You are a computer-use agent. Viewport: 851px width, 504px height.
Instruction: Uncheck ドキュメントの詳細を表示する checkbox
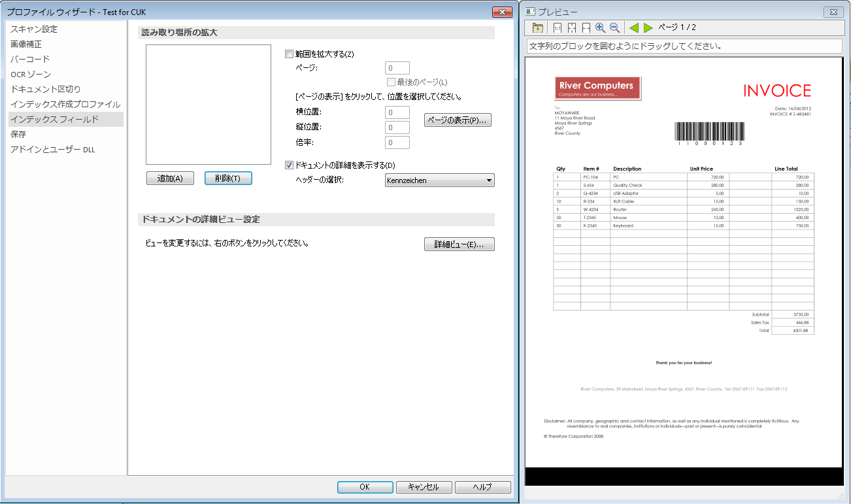290,165
